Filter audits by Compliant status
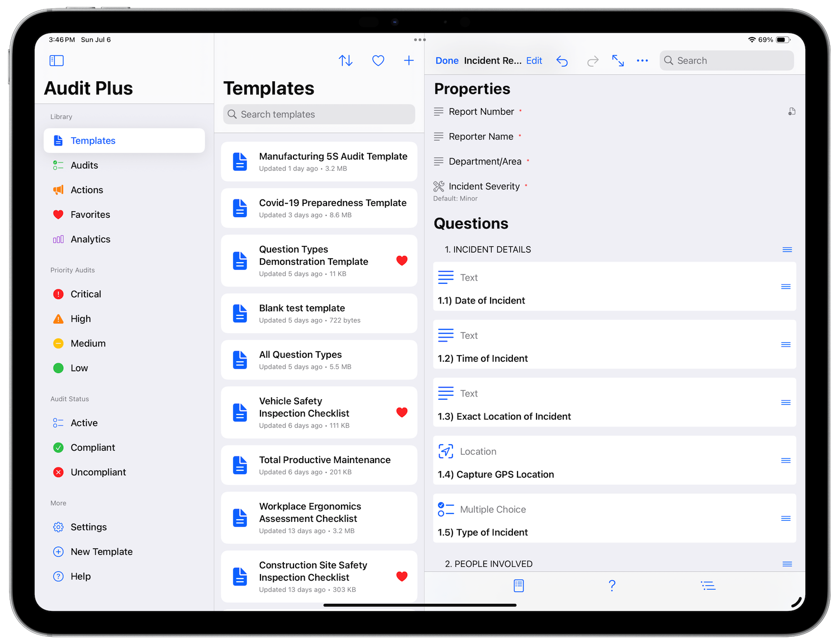 pos(124,447)
